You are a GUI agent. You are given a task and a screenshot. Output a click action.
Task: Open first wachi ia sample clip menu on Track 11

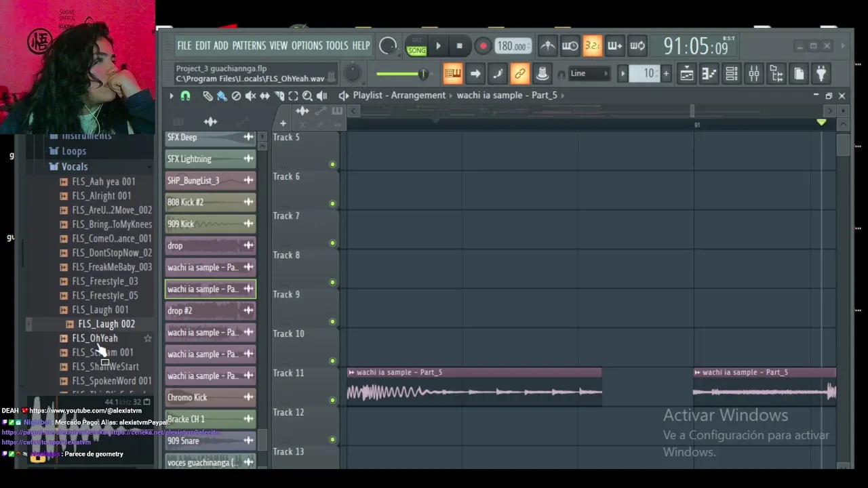[x=351, y=372]
